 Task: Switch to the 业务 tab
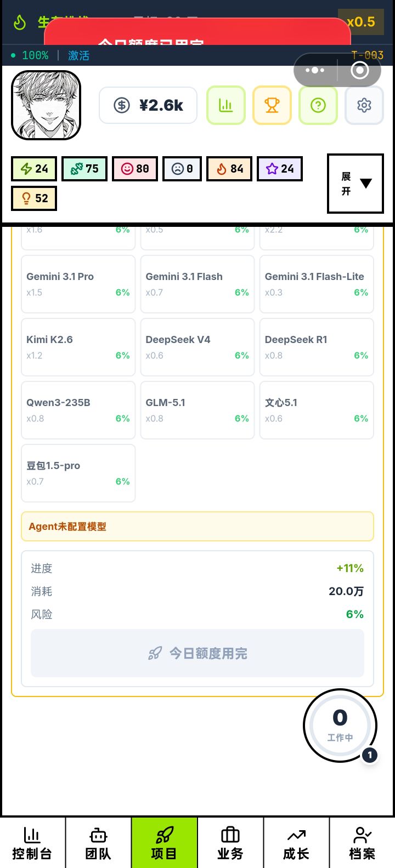230,843
